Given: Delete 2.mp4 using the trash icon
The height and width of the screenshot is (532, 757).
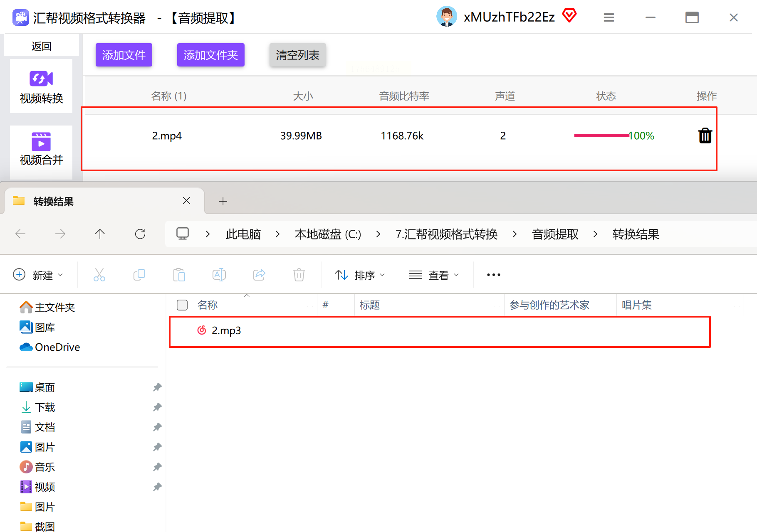Looking at the screenshot, I should point(705,135).
